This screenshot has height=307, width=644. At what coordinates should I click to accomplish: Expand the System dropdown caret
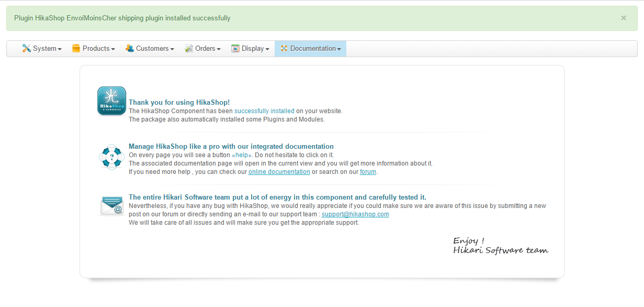(x=60, y=49)
